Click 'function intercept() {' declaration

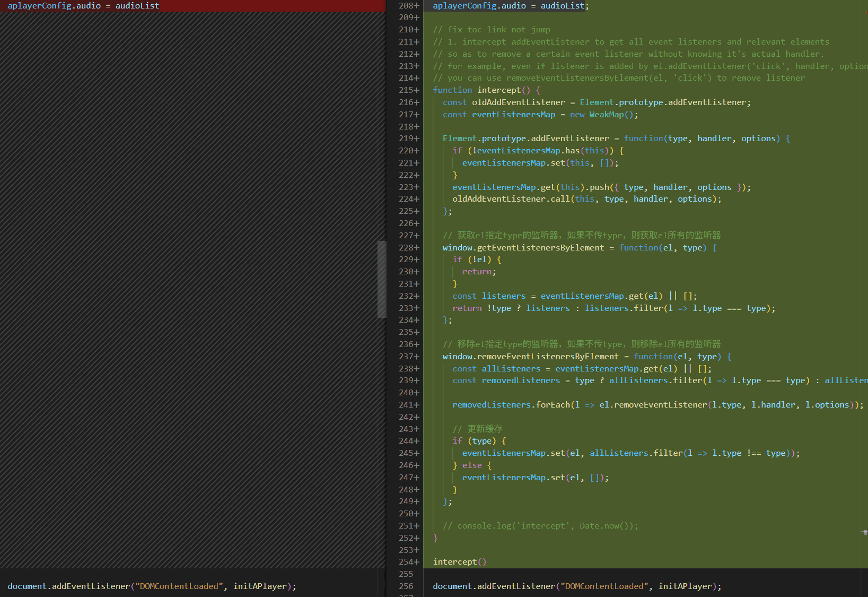click(486, 90)
